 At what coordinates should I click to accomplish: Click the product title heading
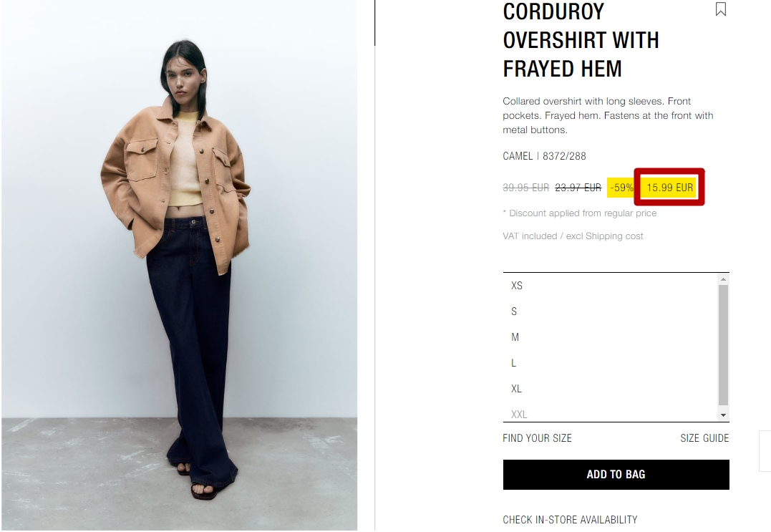click(581, 40)
